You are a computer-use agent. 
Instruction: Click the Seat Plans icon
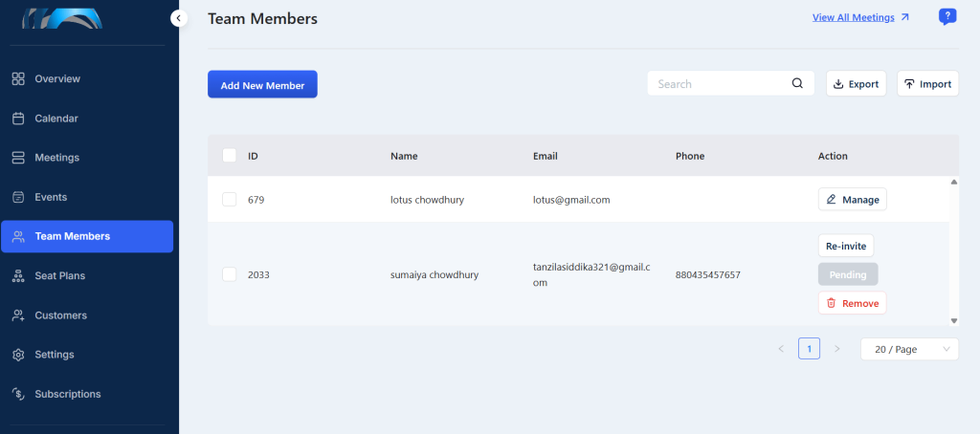pyautogui.click(x=18, y=276)
